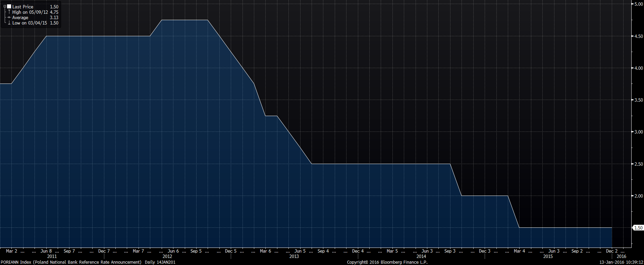This screenshot has height=265, width=644.
Task: Select the High marker icon in legend
Action: [x=9, y=12]
